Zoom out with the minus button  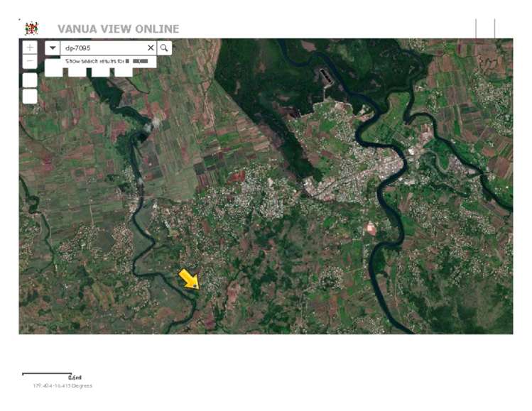[30, 62]
